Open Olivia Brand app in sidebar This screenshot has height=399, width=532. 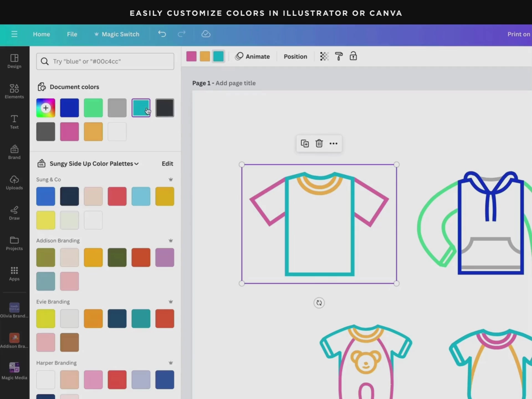coord(14,310)
